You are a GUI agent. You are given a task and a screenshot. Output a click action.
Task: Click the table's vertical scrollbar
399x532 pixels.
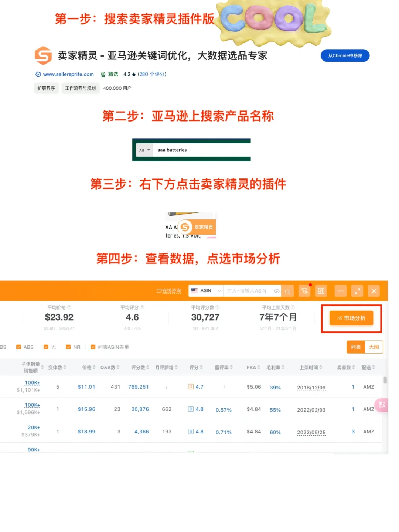385,380
